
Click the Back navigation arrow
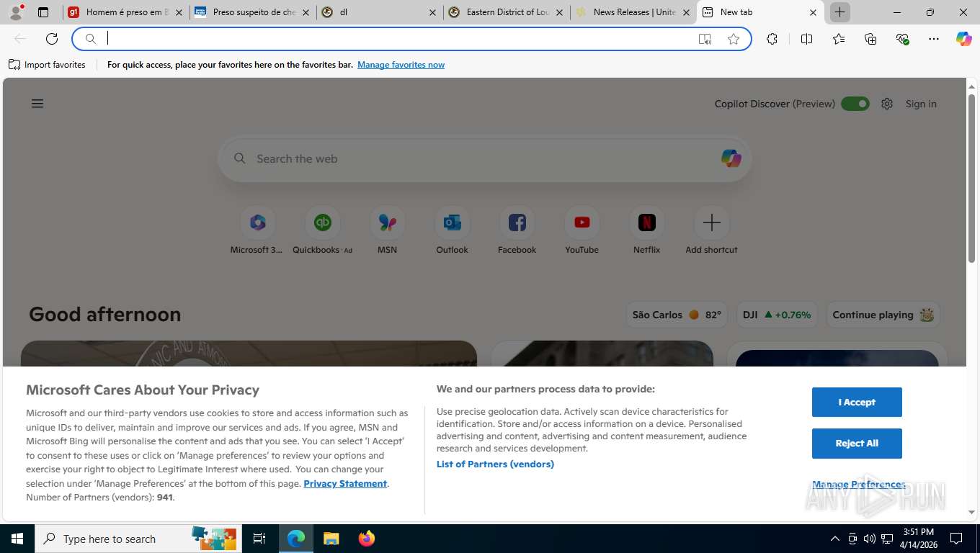point(20,39)
